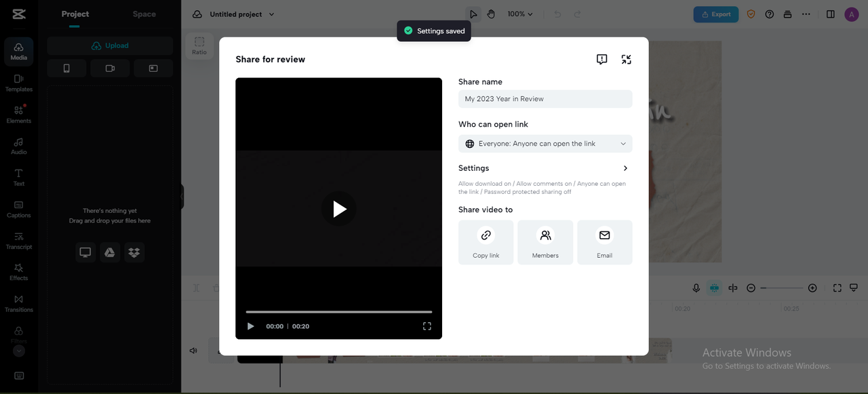Viewport: 868px width, 394px height.
Task: Click the preview video progress bar
Action: click(339, 312)
